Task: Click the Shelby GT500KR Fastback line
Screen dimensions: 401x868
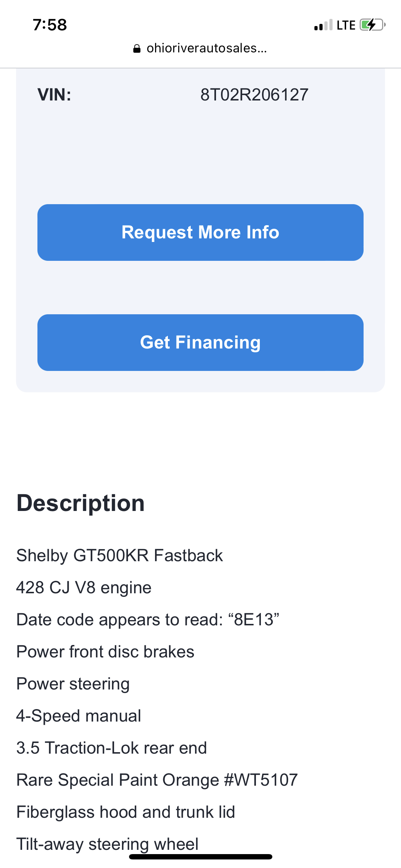Action: pyautogui.click(x=120, y=556)
